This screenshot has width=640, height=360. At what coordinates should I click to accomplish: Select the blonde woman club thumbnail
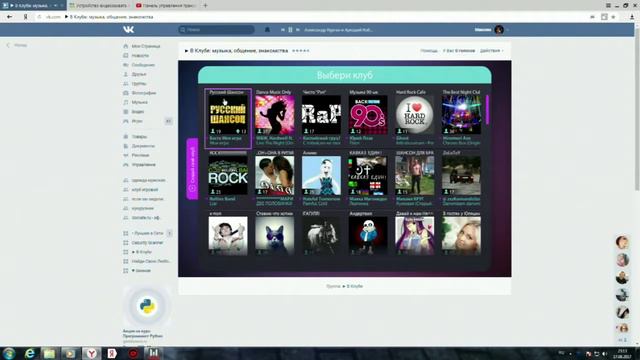click(461, 236)
